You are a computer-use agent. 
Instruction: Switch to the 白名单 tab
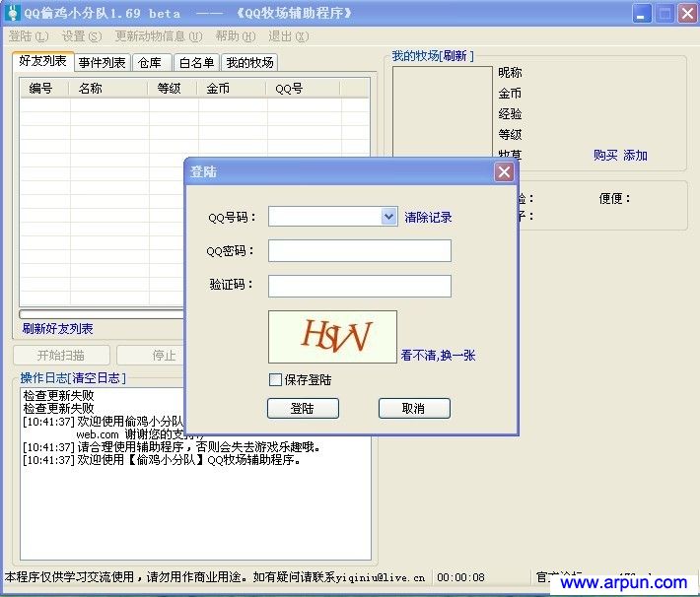pyautogui.click(x=196, y=63)
